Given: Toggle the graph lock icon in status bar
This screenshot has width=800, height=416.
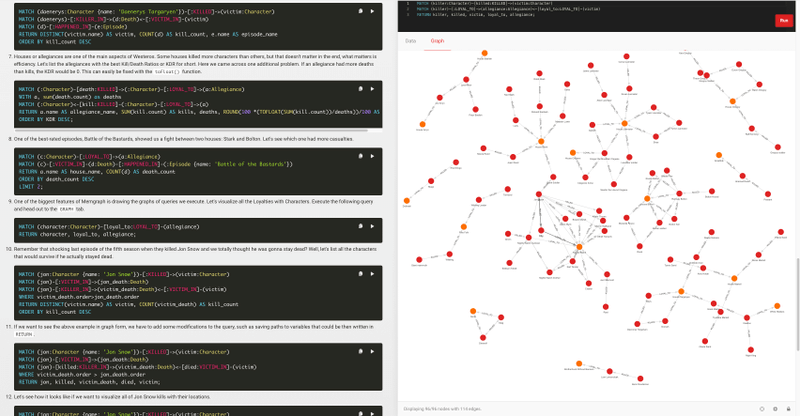Looking at the screenshot, I should click(x=789, y=408).
